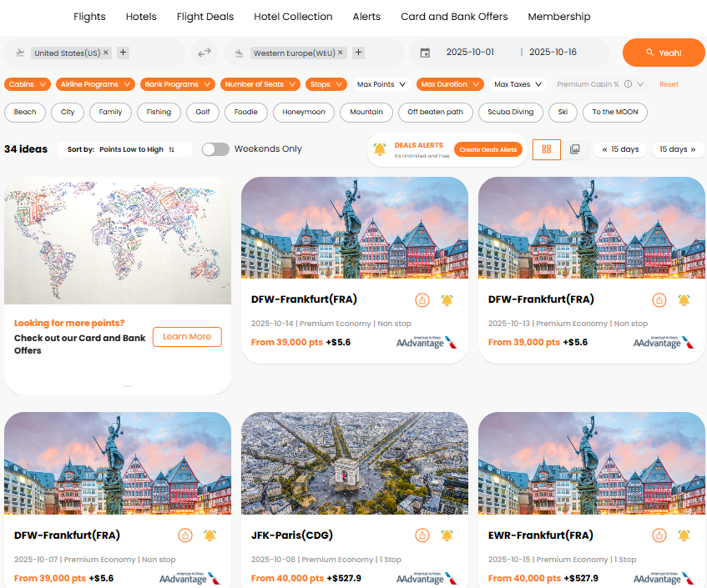
Task: Click the swap origin and destination arrows
Action: [205, 53]
